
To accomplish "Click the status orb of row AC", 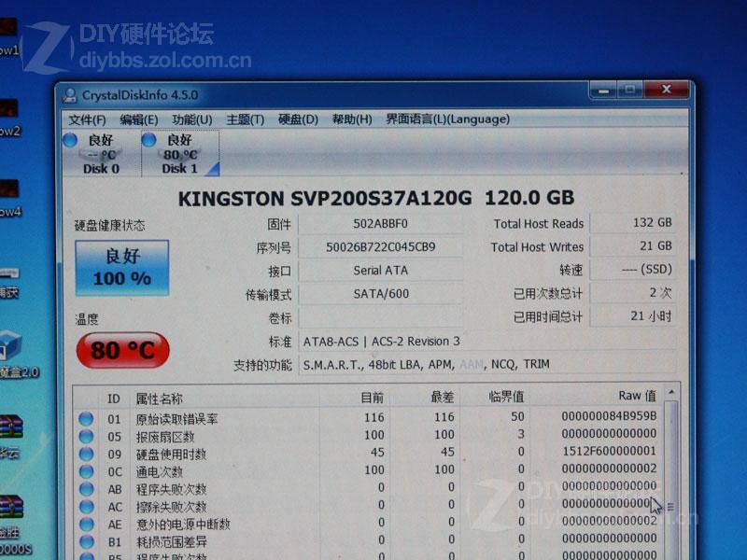I will coord(86,507).
